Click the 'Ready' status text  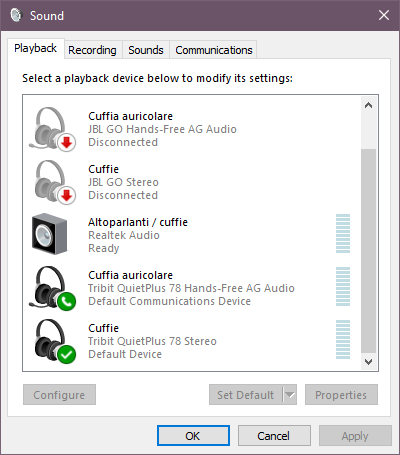(104, 248)
